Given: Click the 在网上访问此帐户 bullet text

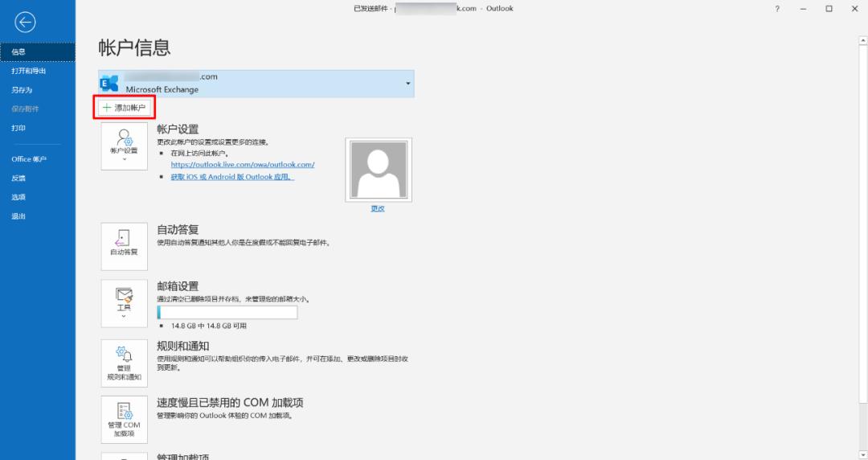Looking at the screenshot, I should coord(200,154).
